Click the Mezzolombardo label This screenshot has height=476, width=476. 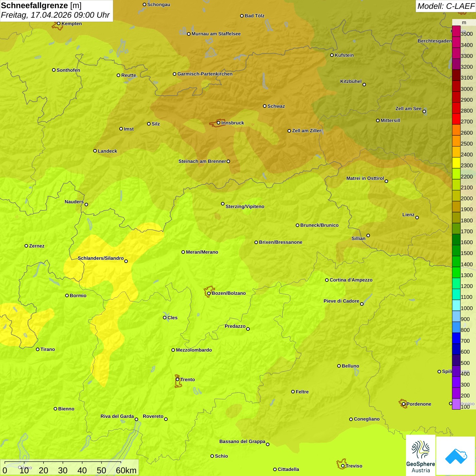point(194,350)
